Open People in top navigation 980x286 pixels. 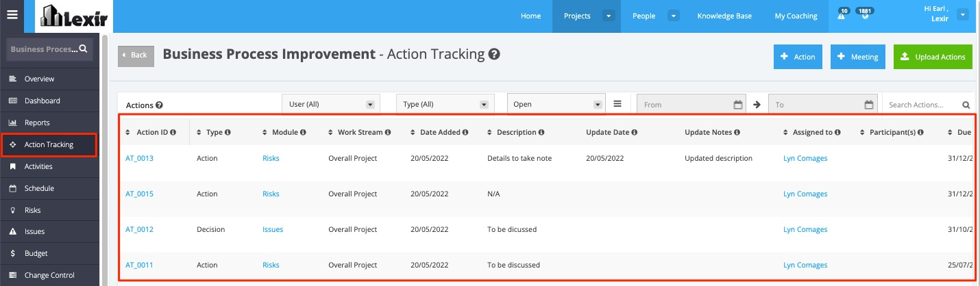click(644, 16)
